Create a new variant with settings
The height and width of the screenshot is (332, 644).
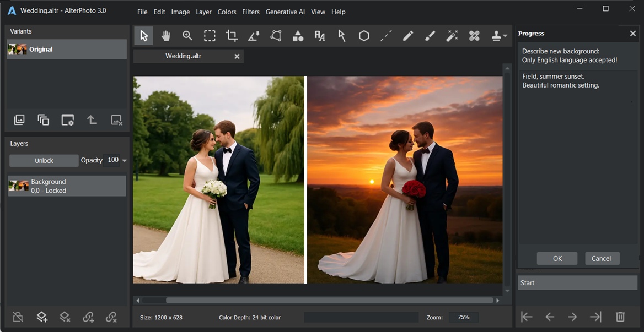pos(67,119)
